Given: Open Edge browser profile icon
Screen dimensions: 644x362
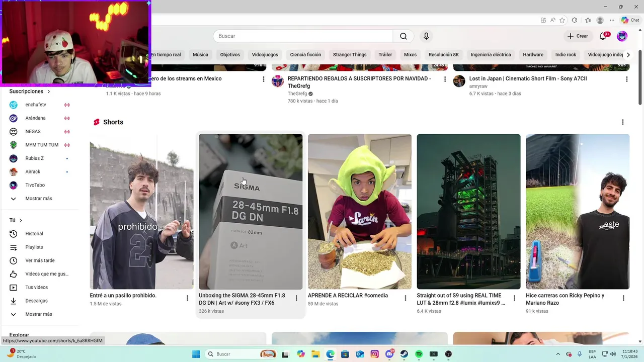Looking at the screenshot, I should tap(600, 20).
